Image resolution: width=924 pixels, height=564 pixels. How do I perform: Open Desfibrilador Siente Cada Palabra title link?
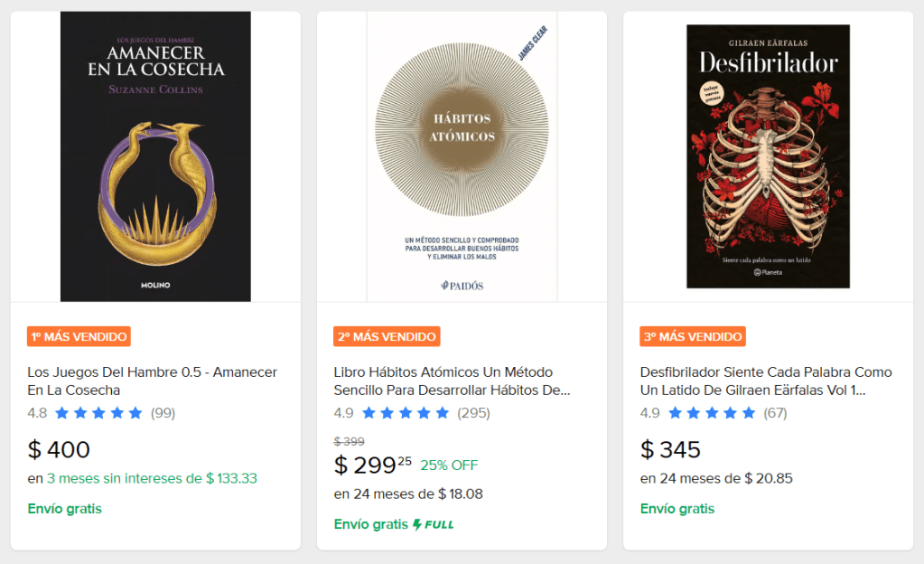pyautogui.click(x=765, y=381)
